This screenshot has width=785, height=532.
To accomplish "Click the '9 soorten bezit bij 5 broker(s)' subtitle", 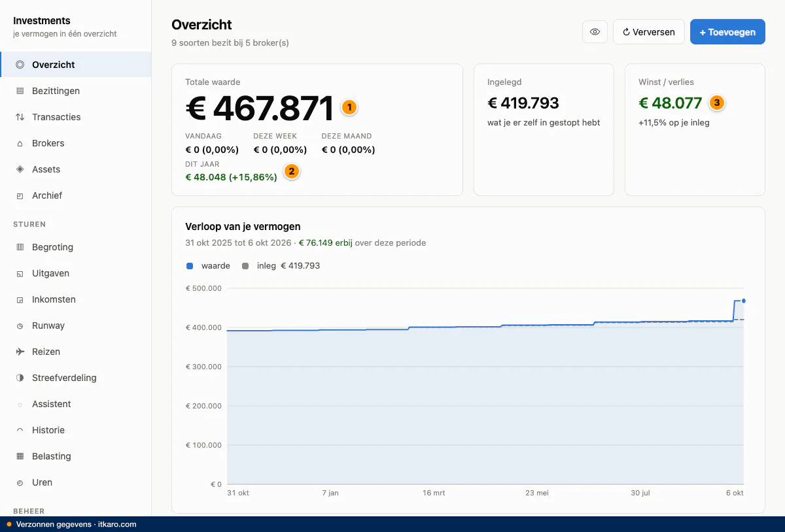I will [230, 43].
